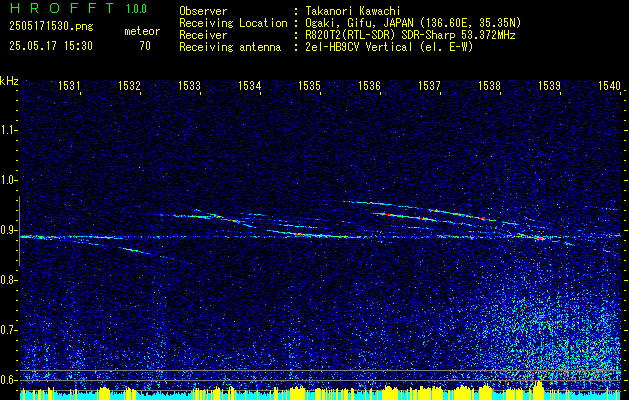Viewport: 629px width, 400px height.
Task: Click the 1539 time marker
Action: coord(549,85)
